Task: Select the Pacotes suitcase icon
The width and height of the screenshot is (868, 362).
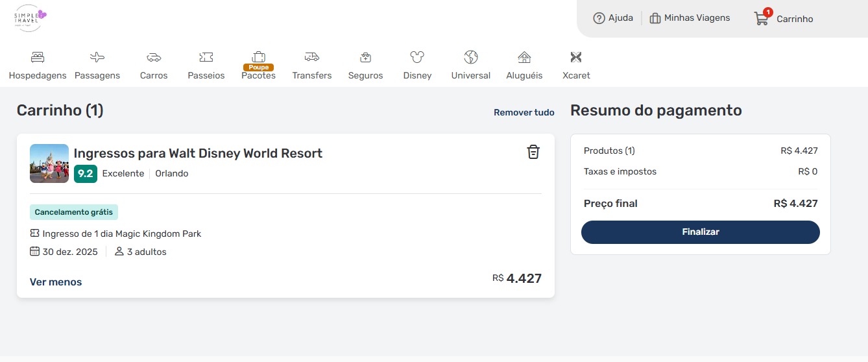Action: (x=258, y=56)
